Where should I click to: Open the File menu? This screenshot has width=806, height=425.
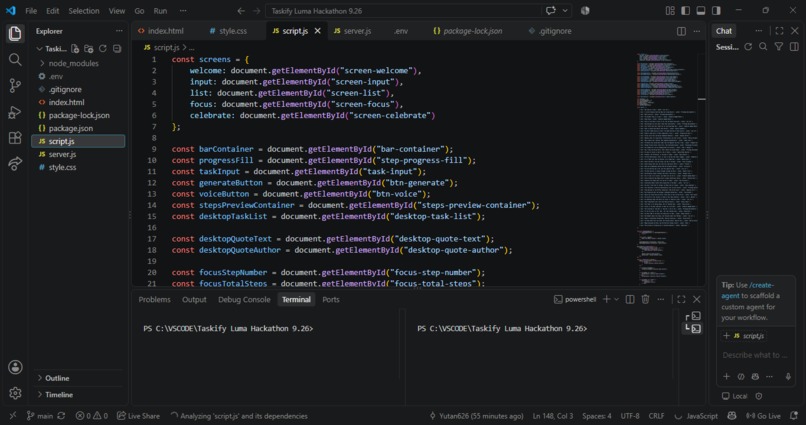[31, 10]
